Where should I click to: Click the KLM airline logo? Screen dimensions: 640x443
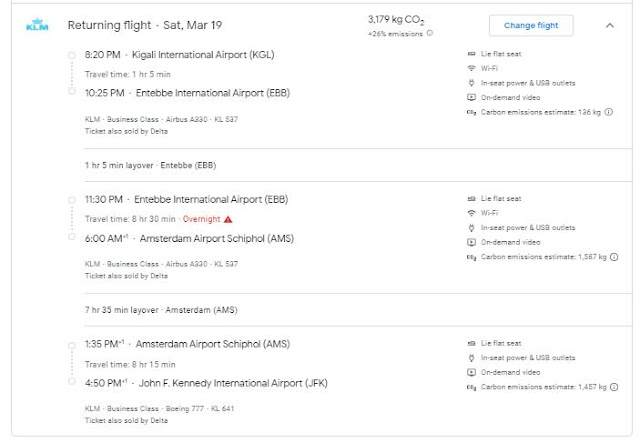(x=37, y=25)
